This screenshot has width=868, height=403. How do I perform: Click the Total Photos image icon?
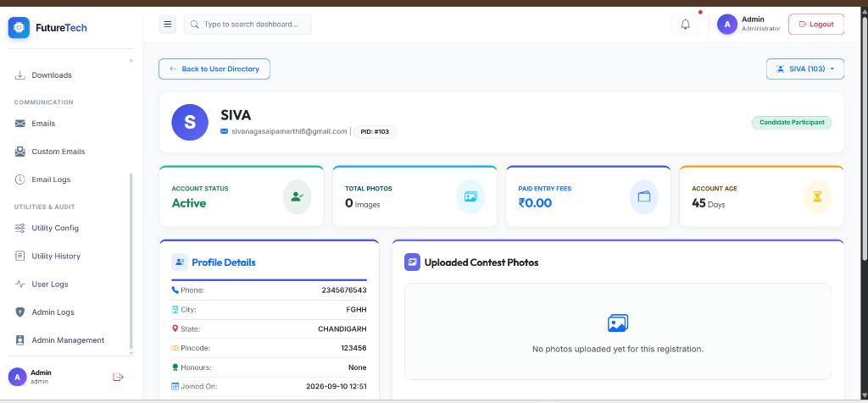pyautogui.click(x=470, y=196)
